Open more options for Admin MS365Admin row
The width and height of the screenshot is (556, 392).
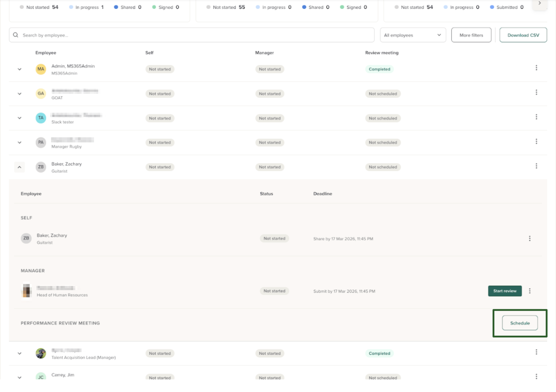[x=536, y=68]
